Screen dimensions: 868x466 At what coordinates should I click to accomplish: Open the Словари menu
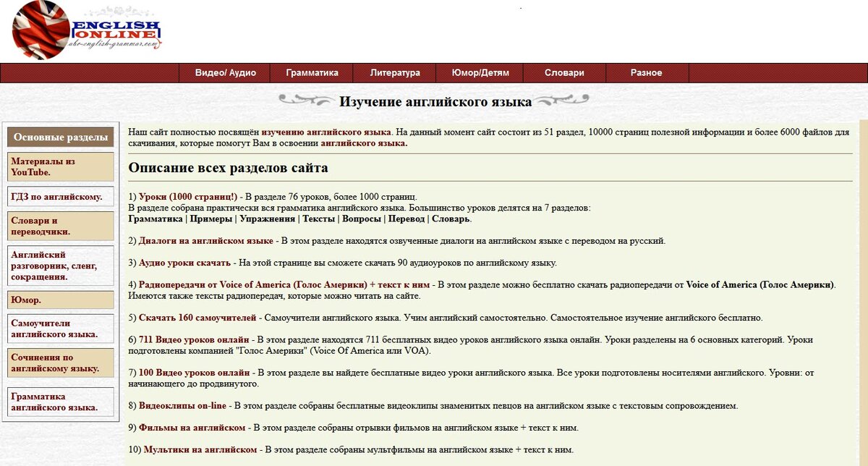564,73
